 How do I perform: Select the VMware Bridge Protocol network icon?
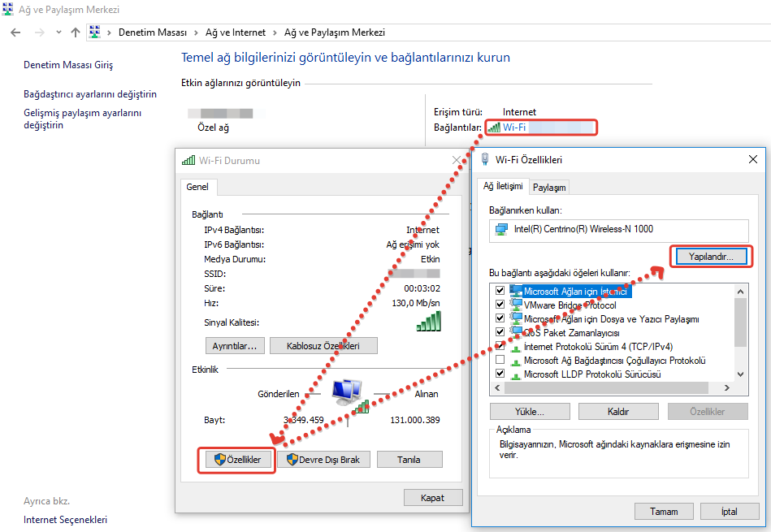click(x=516, y=305)
